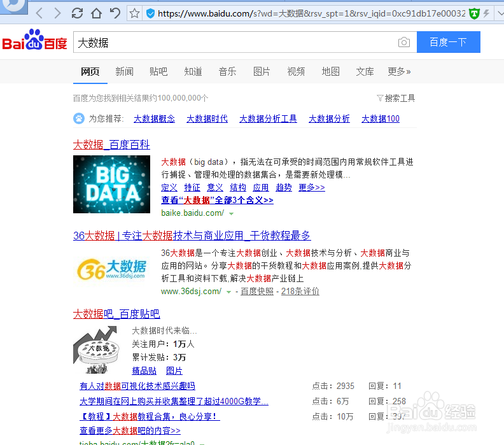Open the browser home page icon
The image size is (504, 445).
pos(96,13)
